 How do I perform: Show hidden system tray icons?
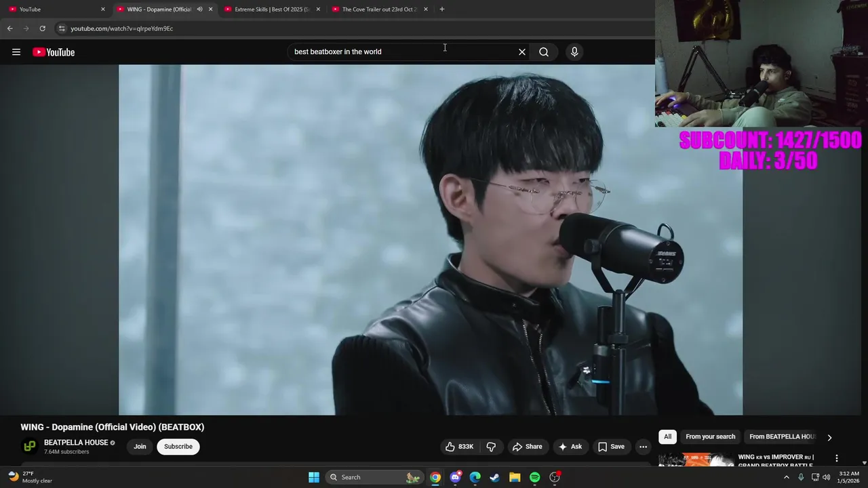coord(787,477)
